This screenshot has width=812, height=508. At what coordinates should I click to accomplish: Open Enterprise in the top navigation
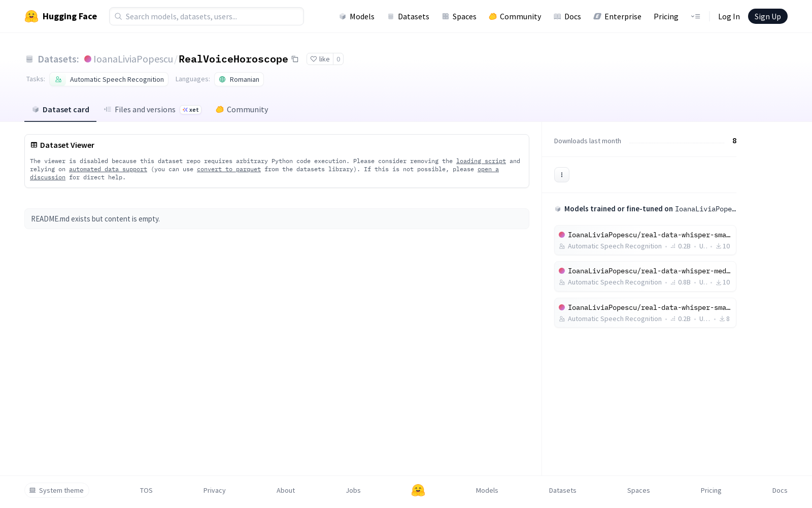pyautogui.click(x=618, y=16)
